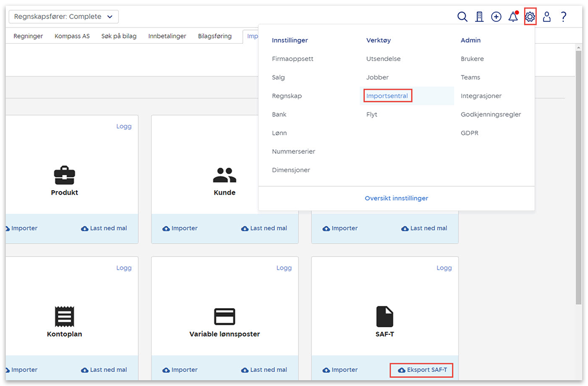588x386 pixels.
Task: Open the user profile icon
Action: [546, 17]
